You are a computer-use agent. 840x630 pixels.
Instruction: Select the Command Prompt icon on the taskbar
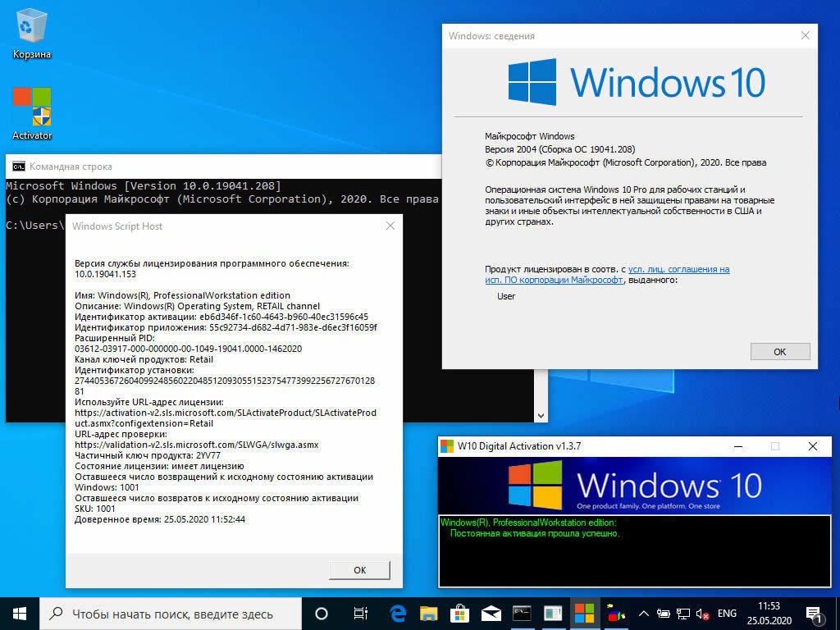coord(521,613)
